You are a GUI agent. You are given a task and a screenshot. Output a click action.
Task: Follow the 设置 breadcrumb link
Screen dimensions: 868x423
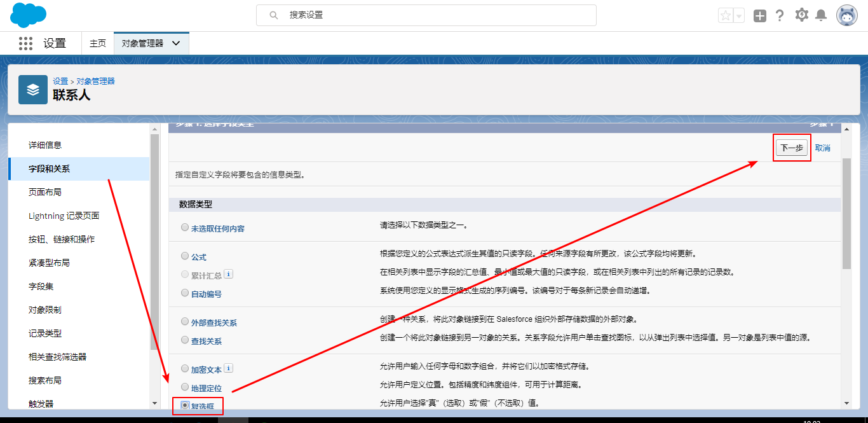[x=60, y=80]
